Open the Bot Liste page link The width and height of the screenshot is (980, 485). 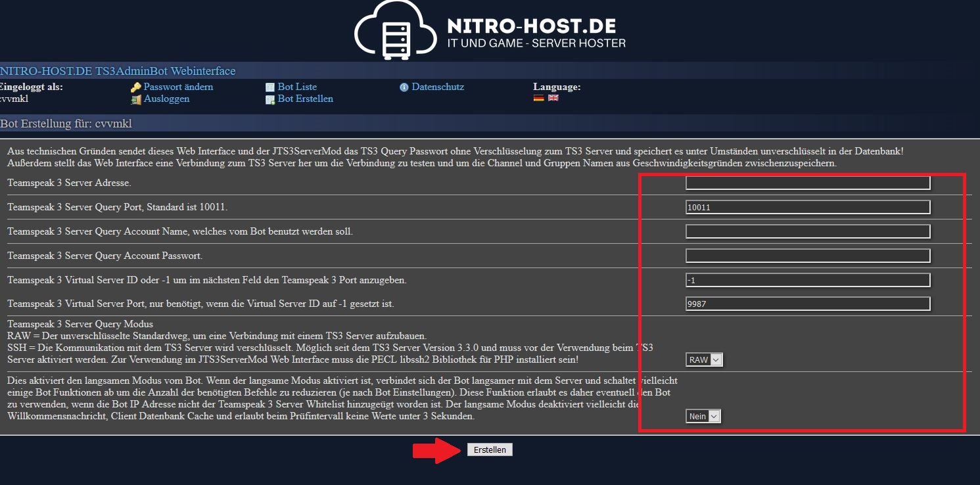(x=297, y=87)
